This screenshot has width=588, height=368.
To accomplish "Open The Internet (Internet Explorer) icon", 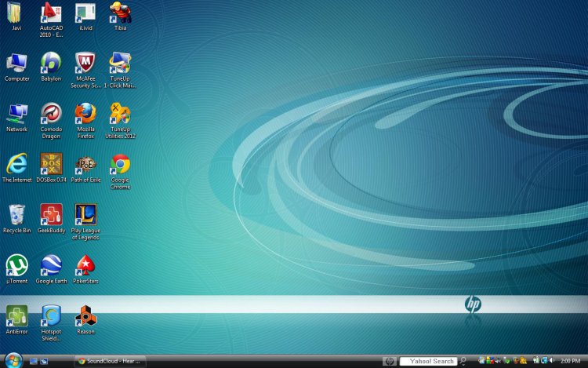I will click(x=16, y=169).
